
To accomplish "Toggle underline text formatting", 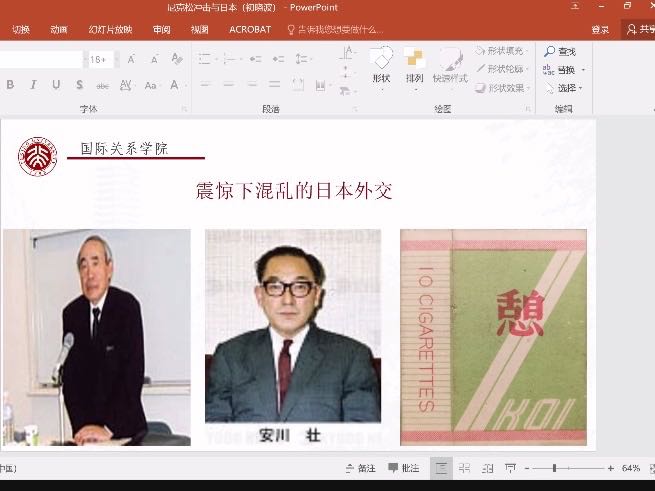I will [56, 85].
